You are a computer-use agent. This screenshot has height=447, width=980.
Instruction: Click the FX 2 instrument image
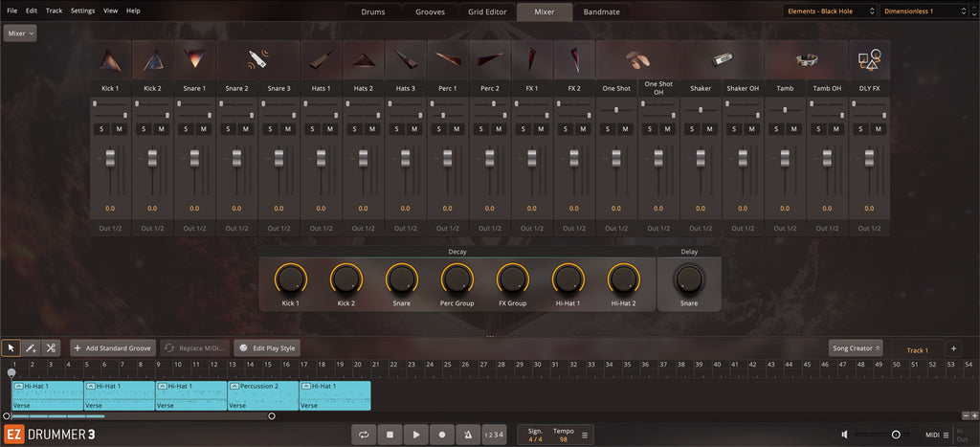[574, 59]
